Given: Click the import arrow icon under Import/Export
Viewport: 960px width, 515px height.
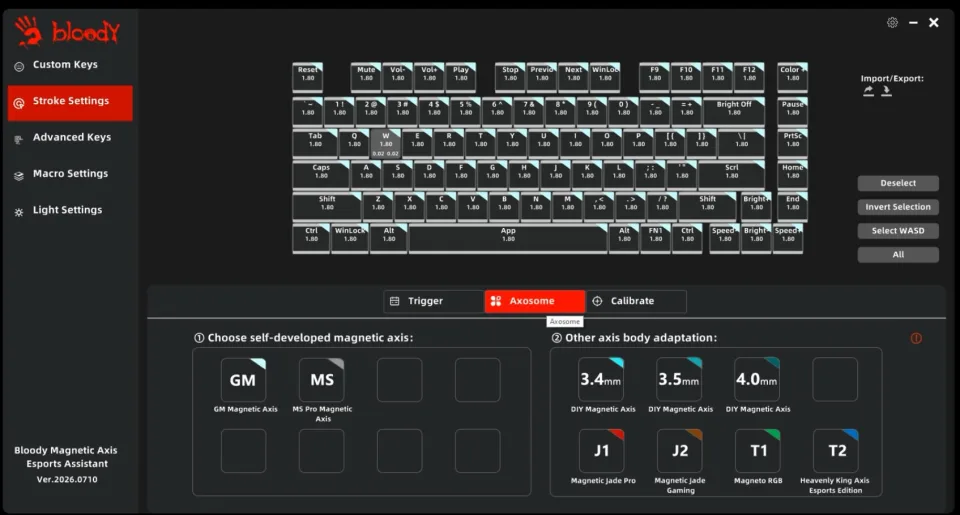Looking at the screenshot, I should [x=868, y=91].
